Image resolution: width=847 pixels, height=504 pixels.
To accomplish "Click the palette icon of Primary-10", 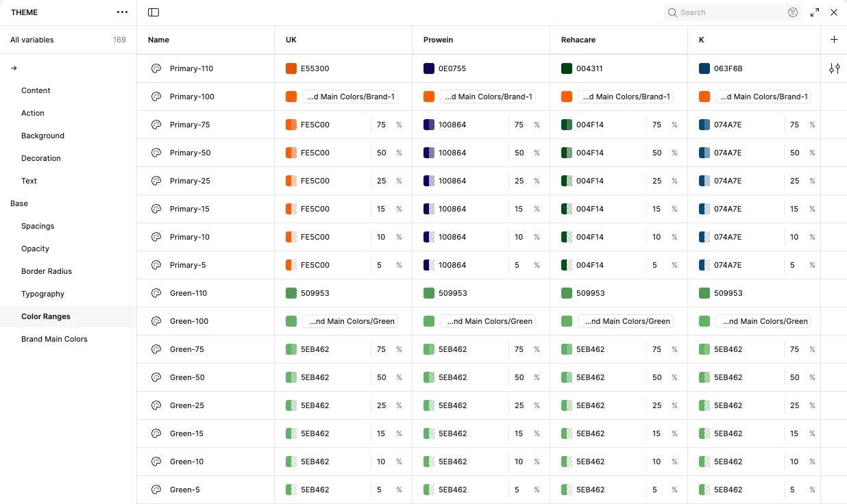I will pos(156,237).
